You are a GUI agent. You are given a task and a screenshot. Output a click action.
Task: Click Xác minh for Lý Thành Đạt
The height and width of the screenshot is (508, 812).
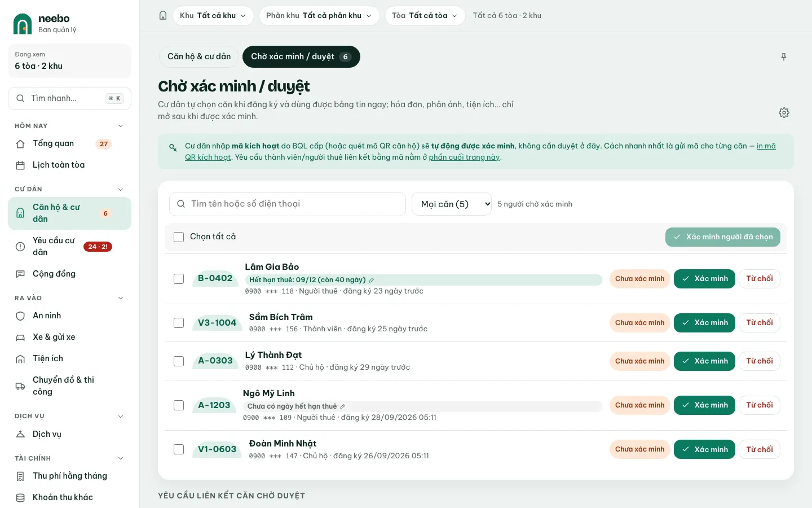coord(704,361)
